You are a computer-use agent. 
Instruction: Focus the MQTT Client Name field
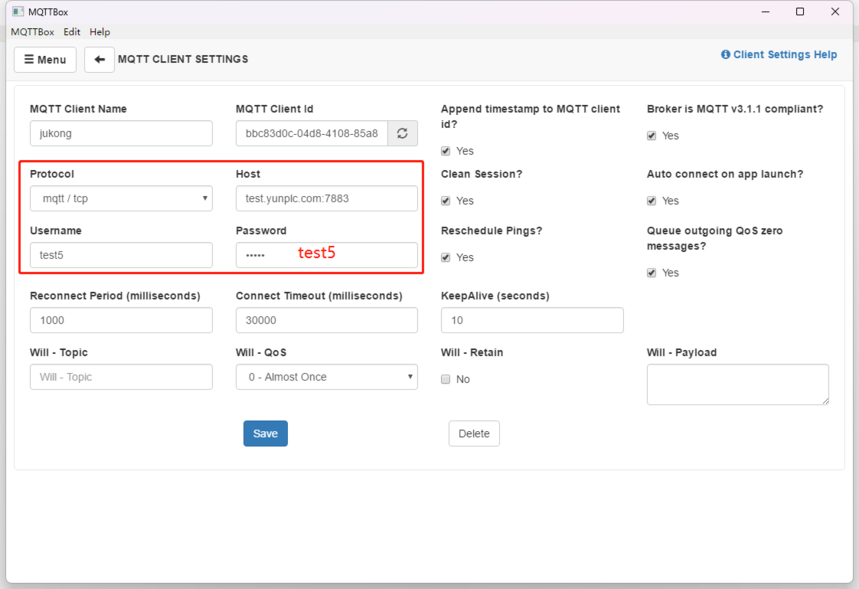(121, 133)
